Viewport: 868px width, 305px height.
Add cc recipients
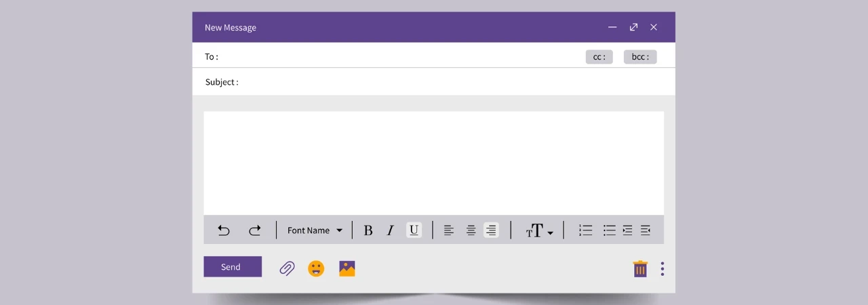pyautogui.click(x=599, y=57)
